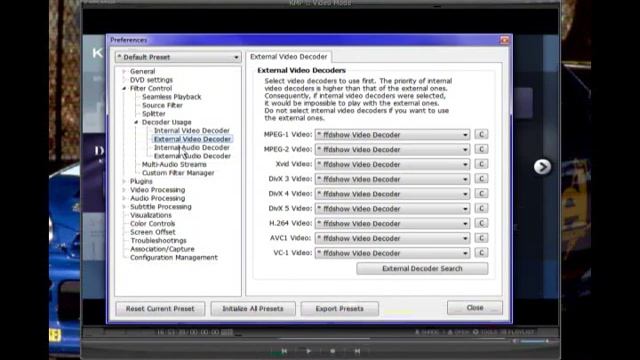This screenshot has height=360, width=640.
Task: Collapse the Decoder Usage tree node arrow
Action: pos(136,122)
